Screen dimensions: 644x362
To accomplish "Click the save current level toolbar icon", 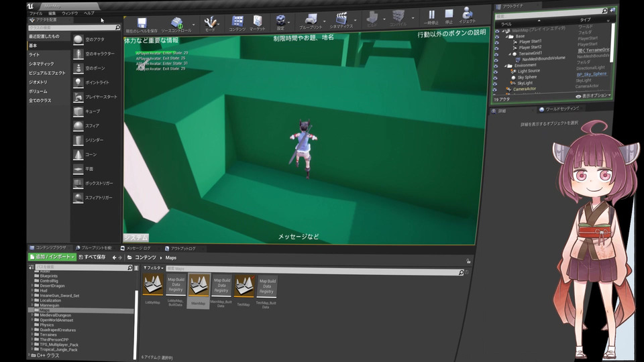I will [142, 23].
